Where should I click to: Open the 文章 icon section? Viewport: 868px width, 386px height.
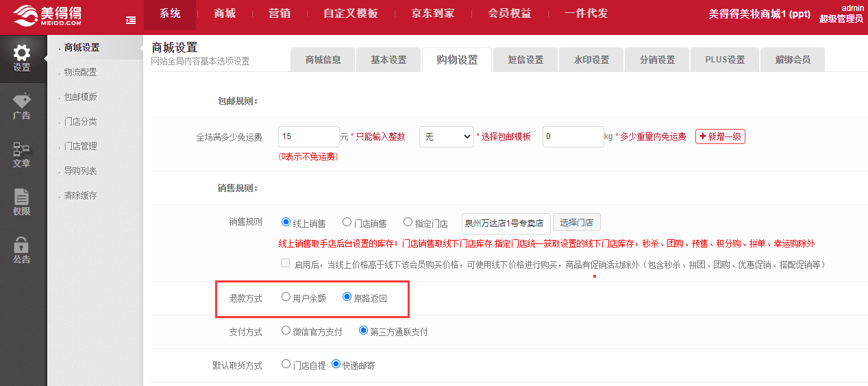coord(22,154)
